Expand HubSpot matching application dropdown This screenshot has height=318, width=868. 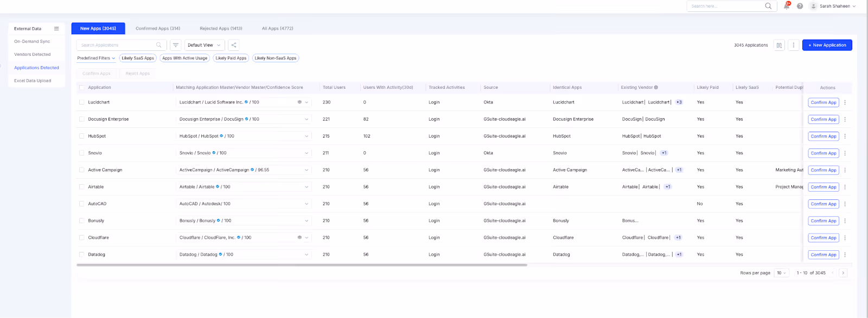[307, 136]
